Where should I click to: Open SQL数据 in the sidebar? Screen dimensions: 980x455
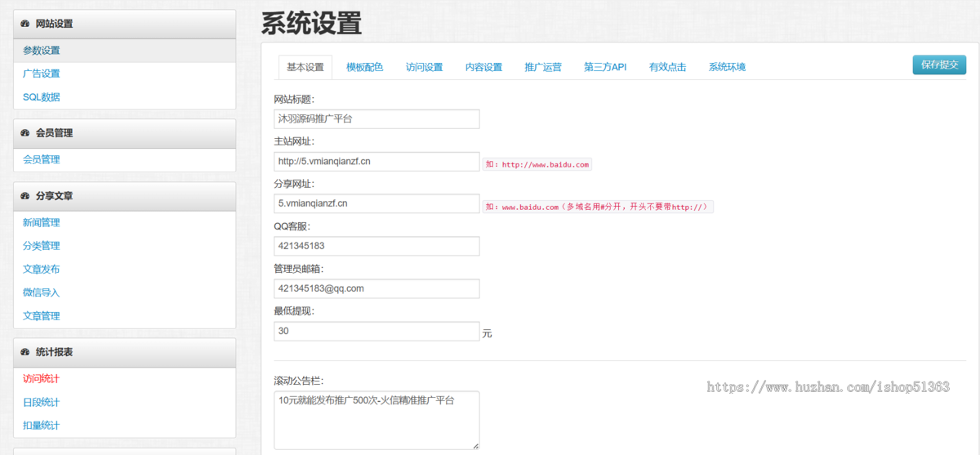pyautogui.click(x=41, y=97)
